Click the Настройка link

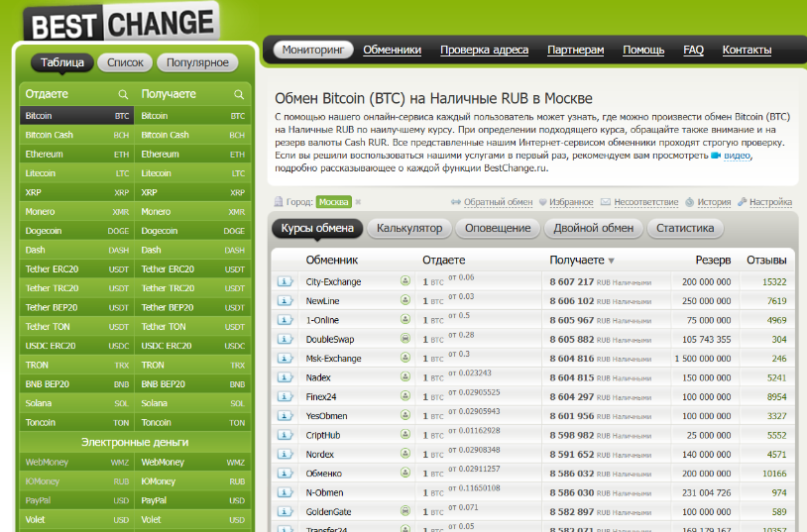(770, 202)
